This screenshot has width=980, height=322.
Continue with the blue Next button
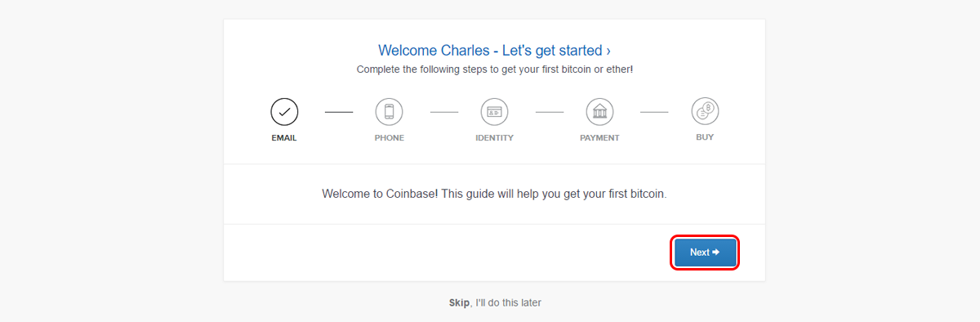[706, 253]
